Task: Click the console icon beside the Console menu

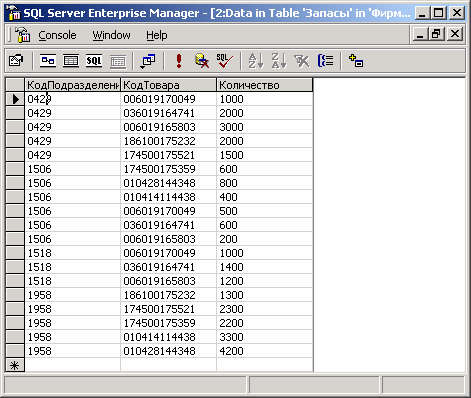Action: 22,35
